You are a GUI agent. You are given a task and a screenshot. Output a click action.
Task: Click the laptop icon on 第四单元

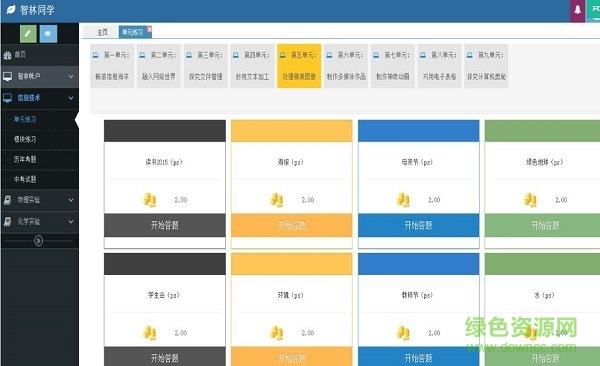click(236, 56)
